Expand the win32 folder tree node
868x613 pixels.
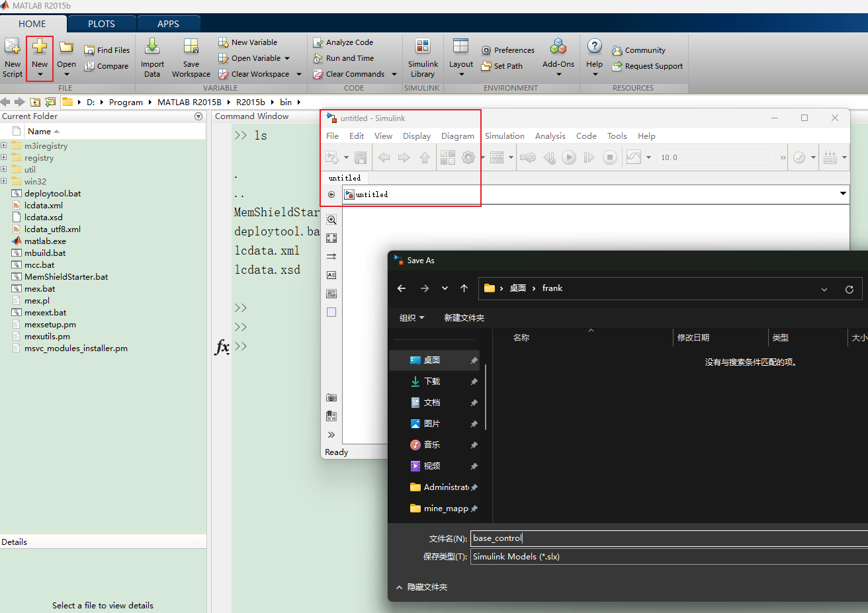[x=4, y=181]
